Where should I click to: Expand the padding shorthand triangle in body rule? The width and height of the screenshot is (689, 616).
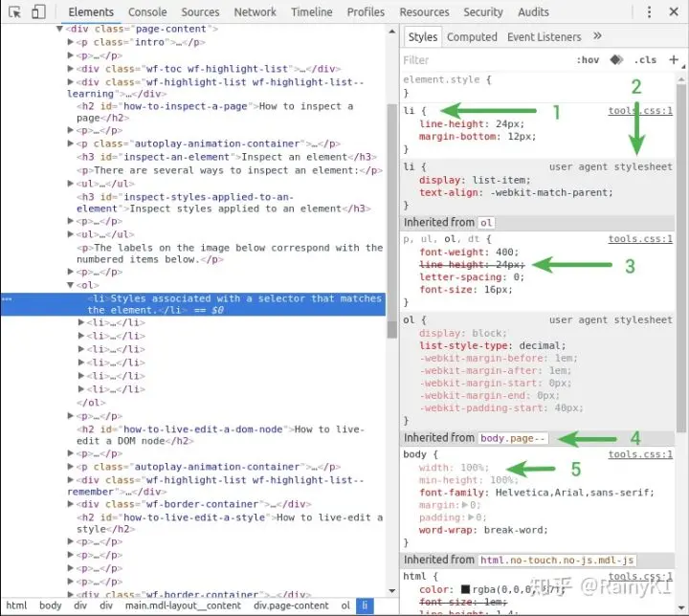click(x=471, y=517)
